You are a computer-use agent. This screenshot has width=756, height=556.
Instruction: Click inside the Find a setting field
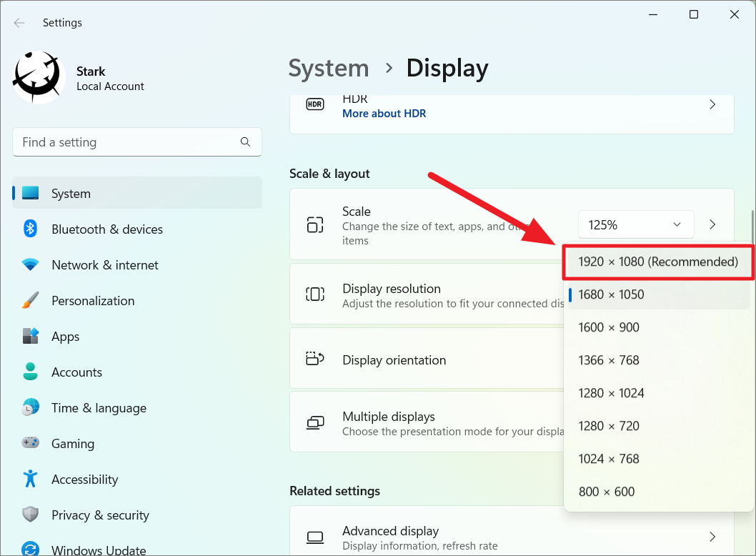pos(136,142)
